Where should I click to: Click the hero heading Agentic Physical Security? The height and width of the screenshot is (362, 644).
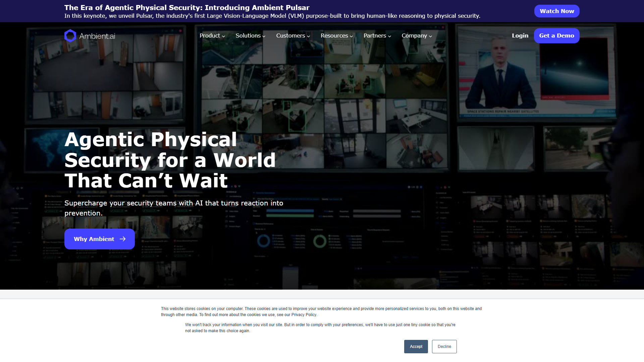(x=170, y=160)
